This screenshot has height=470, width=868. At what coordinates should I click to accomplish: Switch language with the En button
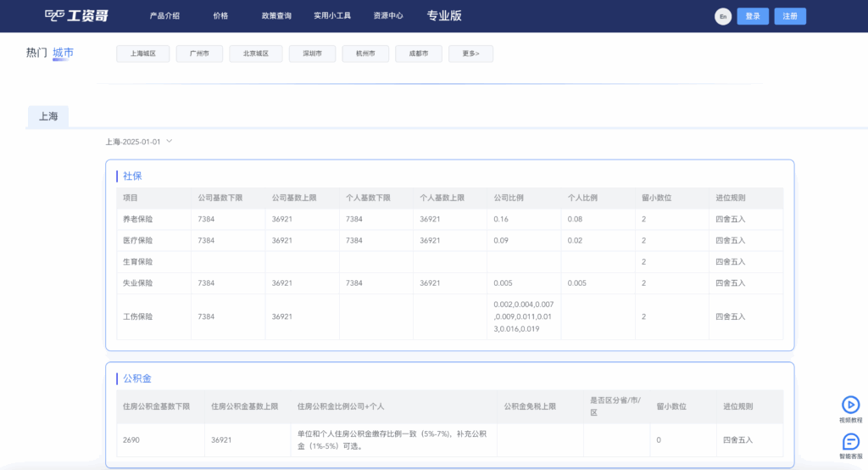(x=722, y=16)
